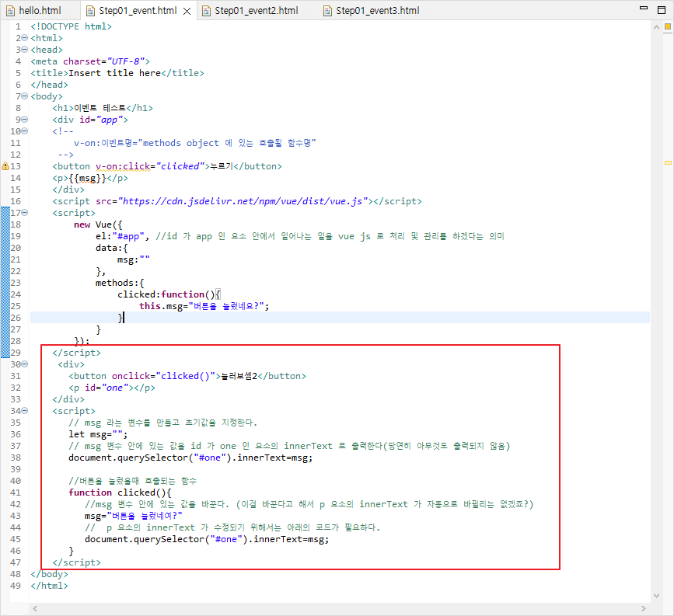674x616 pixels.
Task: Maximize the editor pane
Action: (662, 10)
